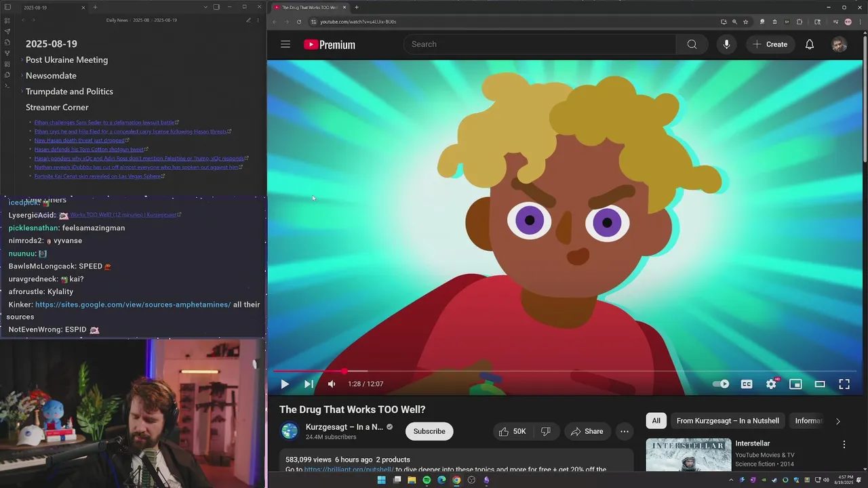Screen dimensions: 868x488
Task: Skip to next video in player
Action: 309,384
